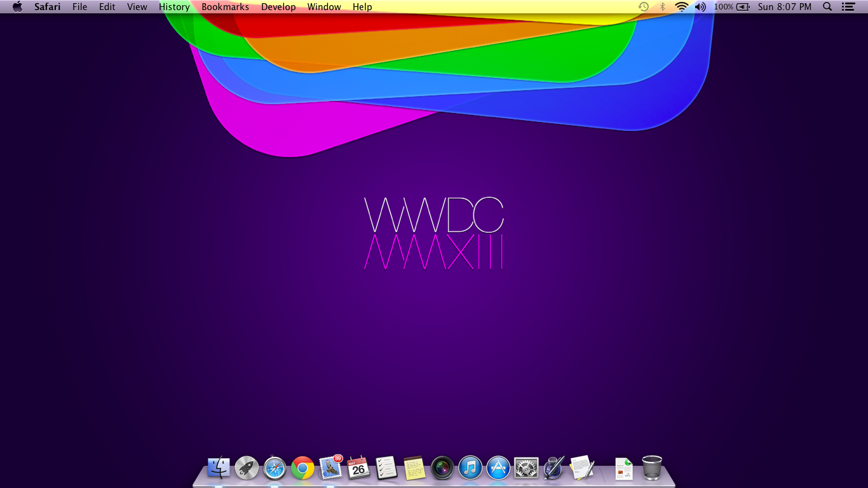Open iTunes music note icon
The height and width of the screenshot is (488, 868).
[470, 468]
